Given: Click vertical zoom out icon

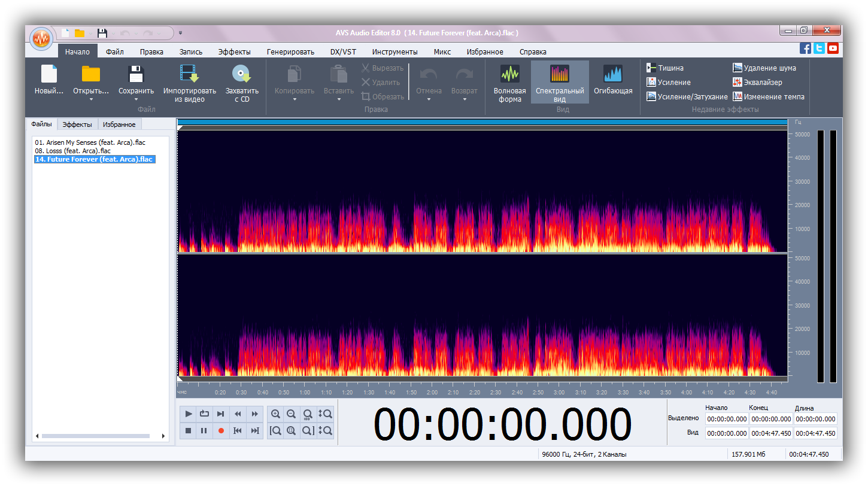Looking at the screenshot, I should pos(325,430).
